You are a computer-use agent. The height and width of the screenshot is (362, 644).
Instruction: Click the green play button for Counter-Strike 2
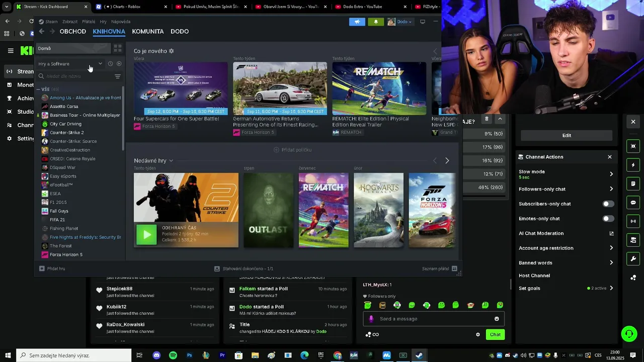coord(147,234)
